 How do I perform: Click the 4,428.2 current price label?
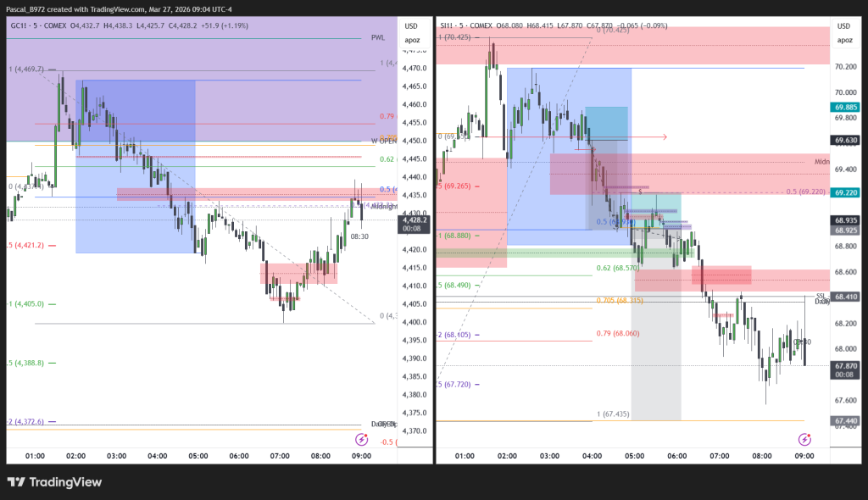click(415, 219)
